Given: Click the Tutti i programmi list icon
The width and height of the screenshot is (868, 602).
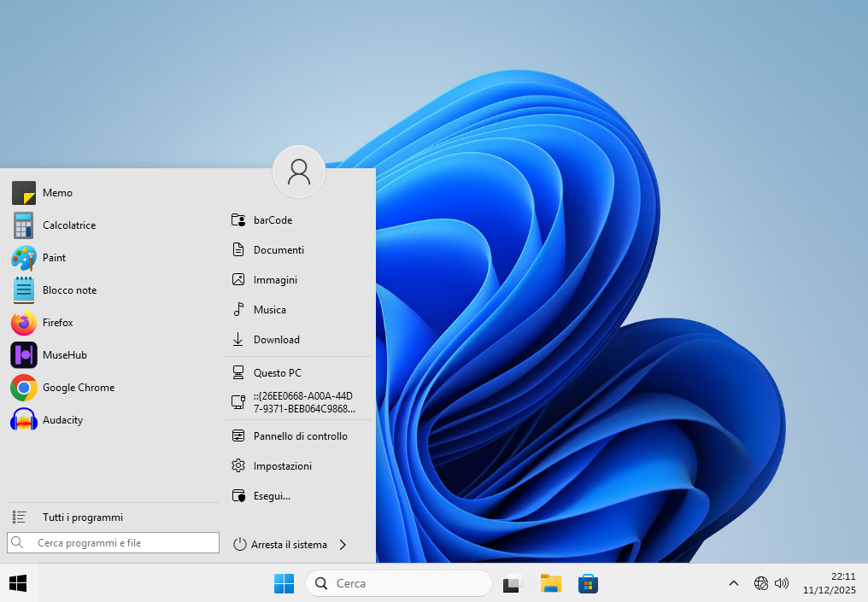Looking at the screenshot, I should [x=20, y=517].
